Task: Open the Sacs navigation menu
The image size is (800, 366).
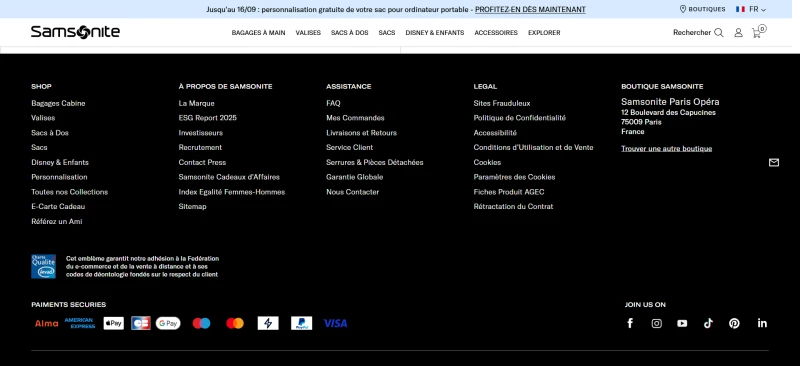Action: [x=387, y=33]
